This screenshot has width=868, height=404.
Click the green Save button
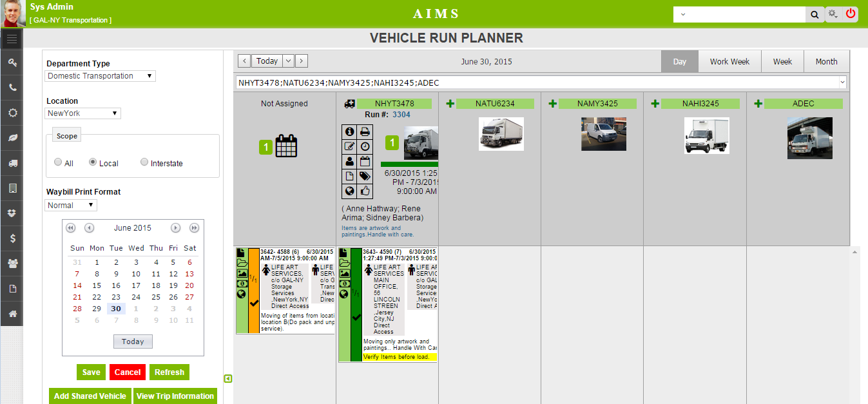tap(91, 372)
